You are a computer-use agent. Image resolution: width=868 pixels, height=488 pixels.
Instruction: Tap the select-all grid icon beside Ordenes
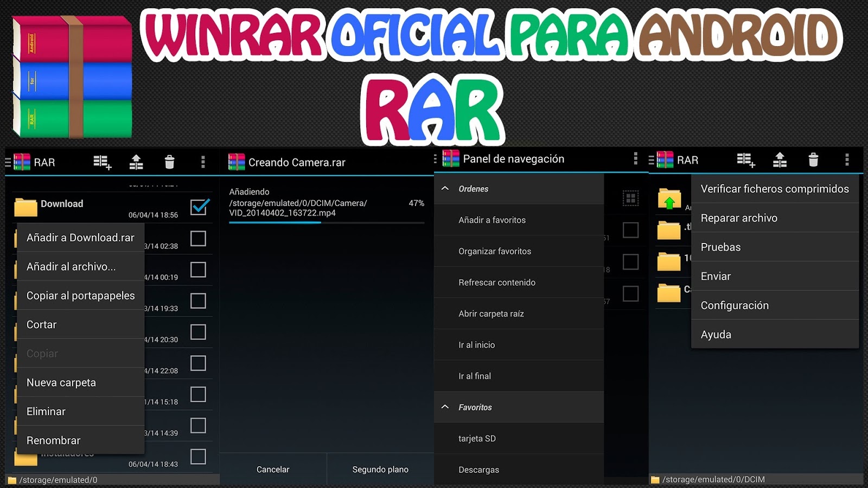[x=630, y=198]
